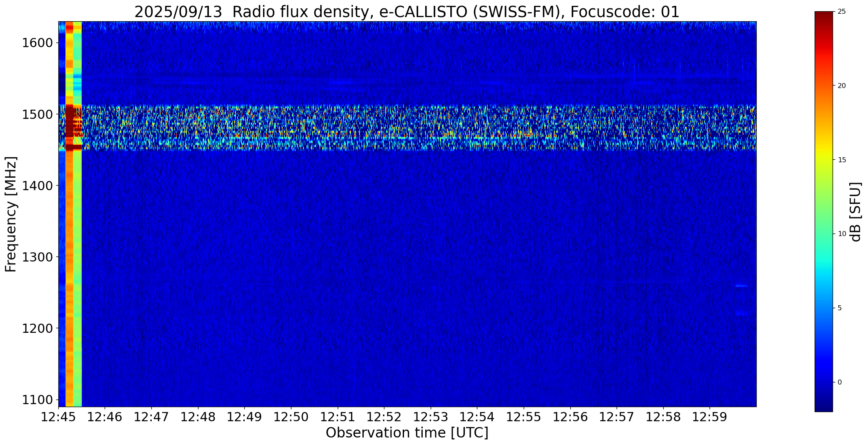This screenshot has width=868, height=445.
Task: Click the 12:57 time tick label
Action: pos(617,417)
